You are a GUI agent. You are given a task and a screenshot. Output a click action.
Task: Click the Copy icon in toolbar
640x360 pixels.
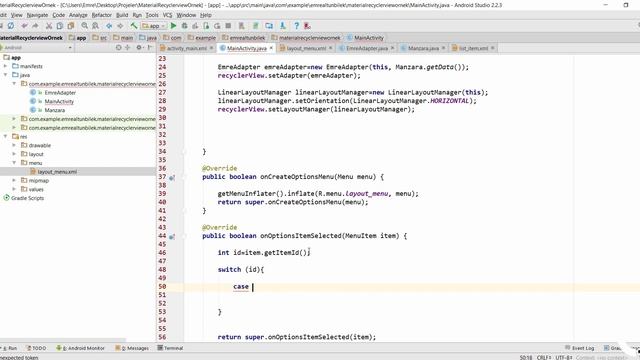[x=60, y=26]
